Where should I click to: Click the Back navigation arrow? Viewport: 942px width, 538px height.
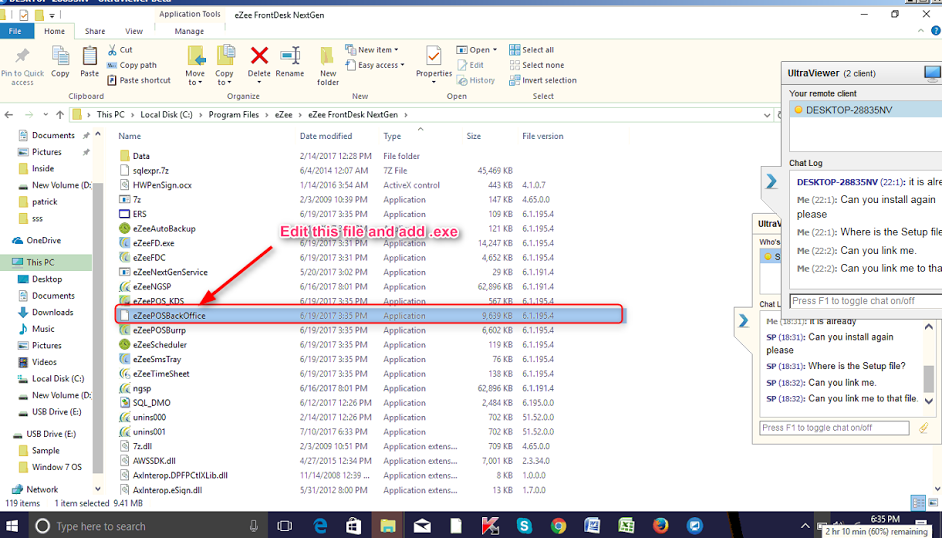click(9, 115)
